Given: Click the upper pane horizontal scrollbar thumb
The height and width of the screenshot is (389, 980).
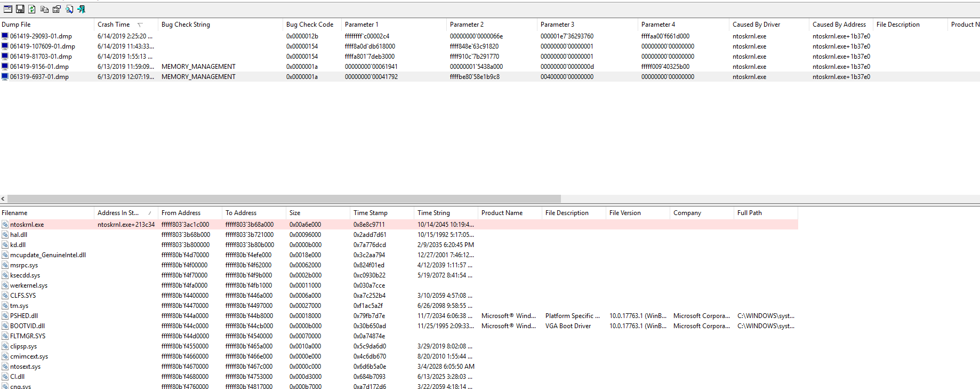Looking at the screenshot, I should point(284,199).
